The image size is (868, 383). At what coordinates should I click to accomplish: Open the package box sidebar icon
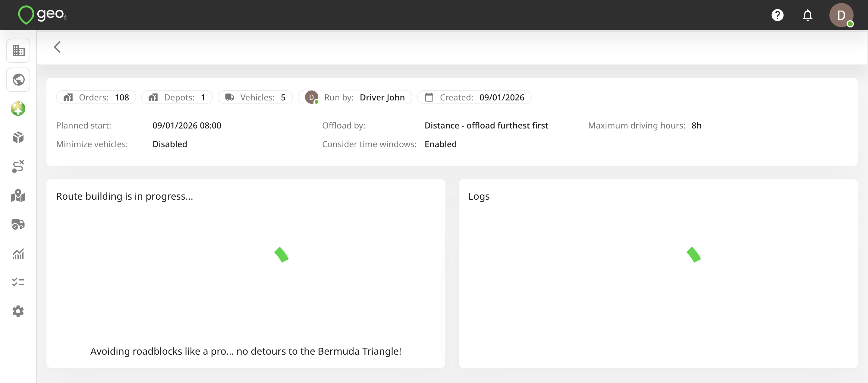(x=18, y=138)
